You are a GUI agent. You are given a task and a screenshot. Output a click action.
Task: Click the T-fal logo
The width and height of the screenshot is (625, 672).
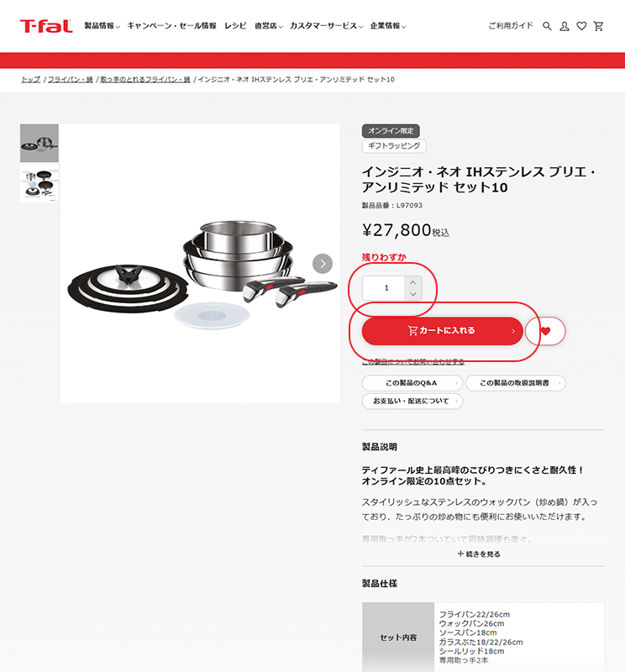[46, 26]
